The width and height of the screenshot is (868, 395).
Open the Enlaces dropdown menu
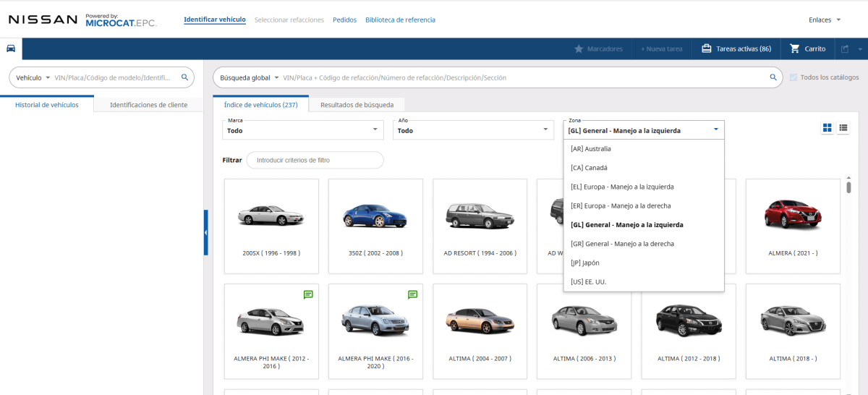click(824, 20)
